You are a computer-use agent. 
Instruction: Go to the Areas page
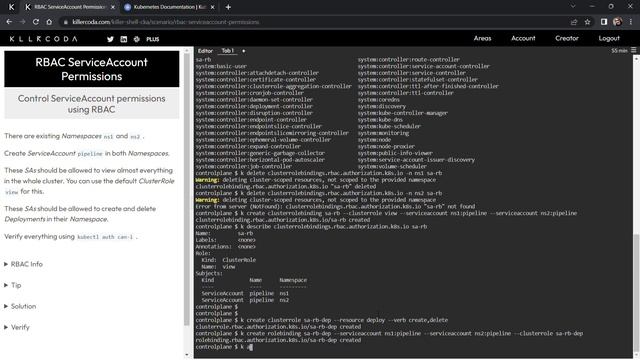[x=482, y=38]
